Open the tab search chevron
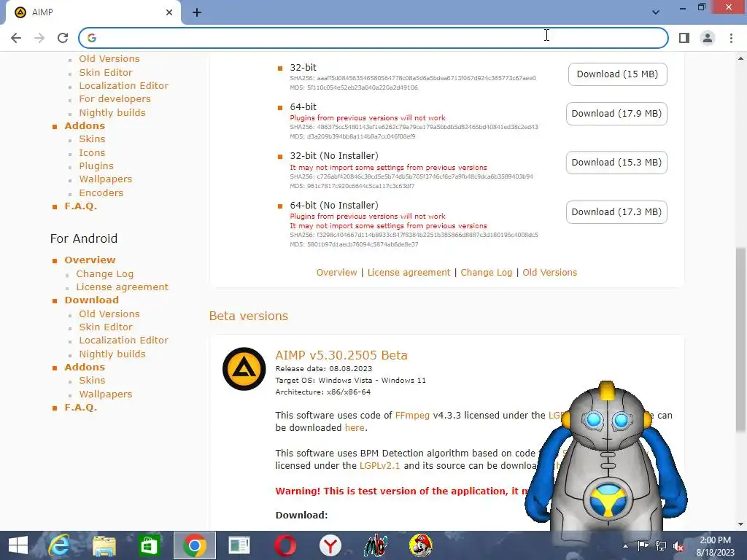The height and width of the screenshot is (560, 747). (x=656, y=12)
